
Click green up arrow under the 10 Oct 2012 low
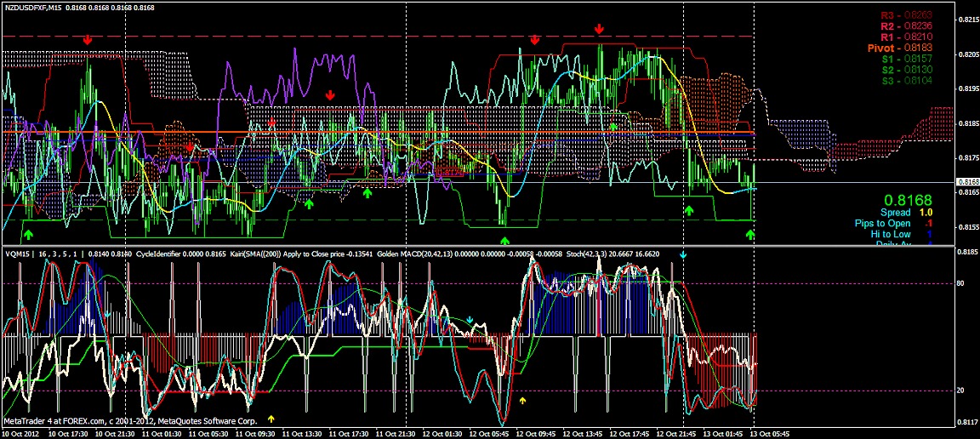28,233
